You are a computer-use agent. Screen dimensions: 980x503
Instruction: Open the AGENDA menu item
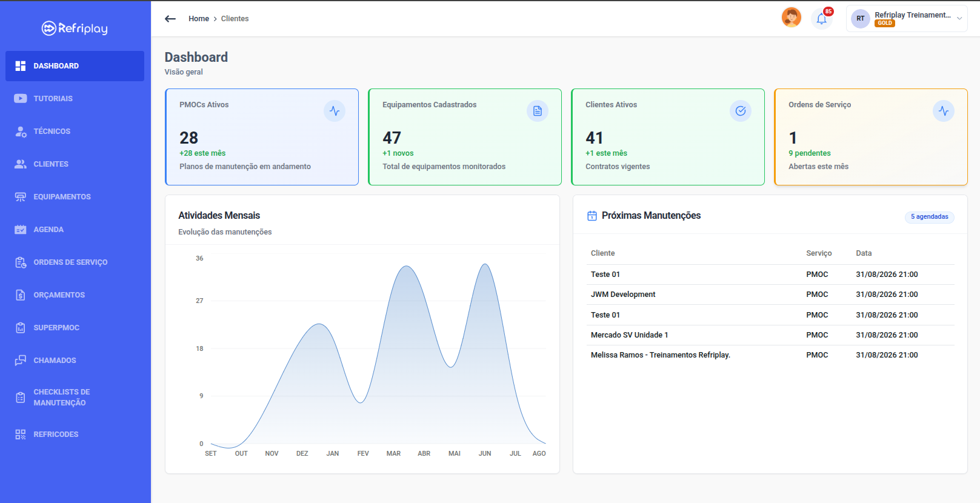pos(75,229)
